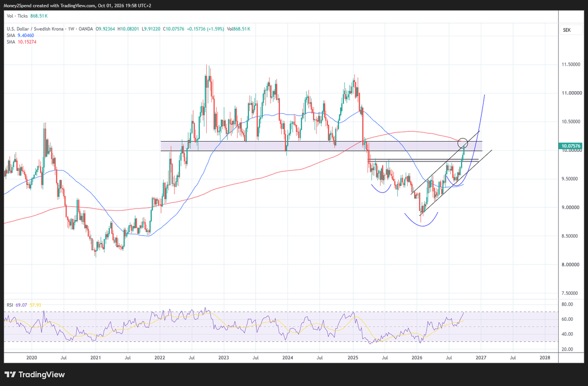Click the blue SMA 9.40460 legend
The width and height of the screenshot is (588, 386).
(21, 35)
